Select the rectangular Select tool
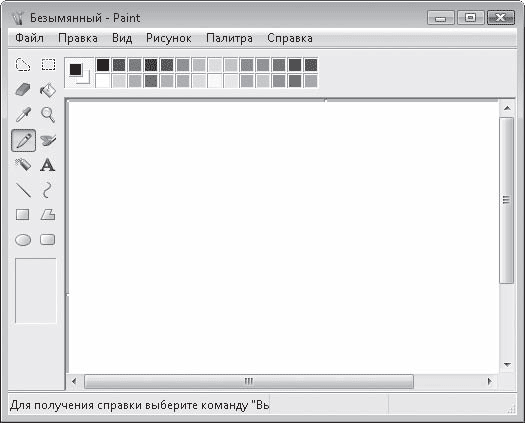The height and width of the screenshot is (423, 525). [x=48, y=64]
